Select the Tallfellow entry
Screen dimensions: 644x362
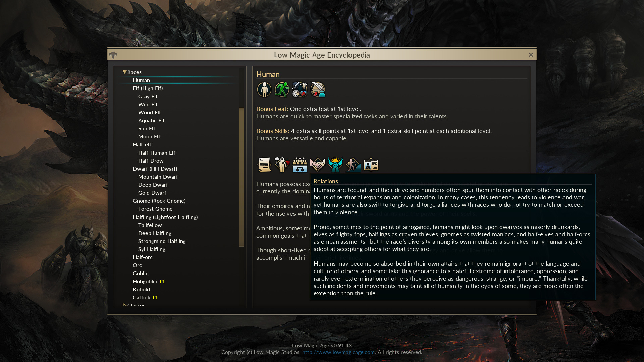(150, 225)
